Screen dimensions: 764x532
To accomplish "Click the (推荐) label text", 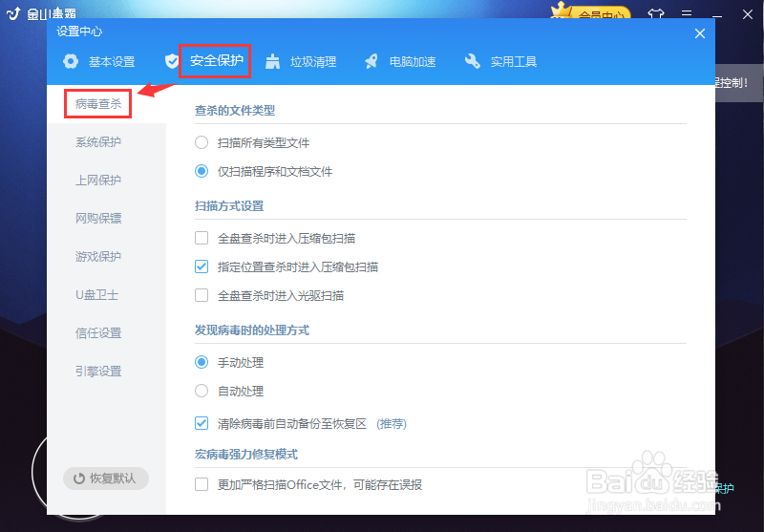I will pos(392,424).
